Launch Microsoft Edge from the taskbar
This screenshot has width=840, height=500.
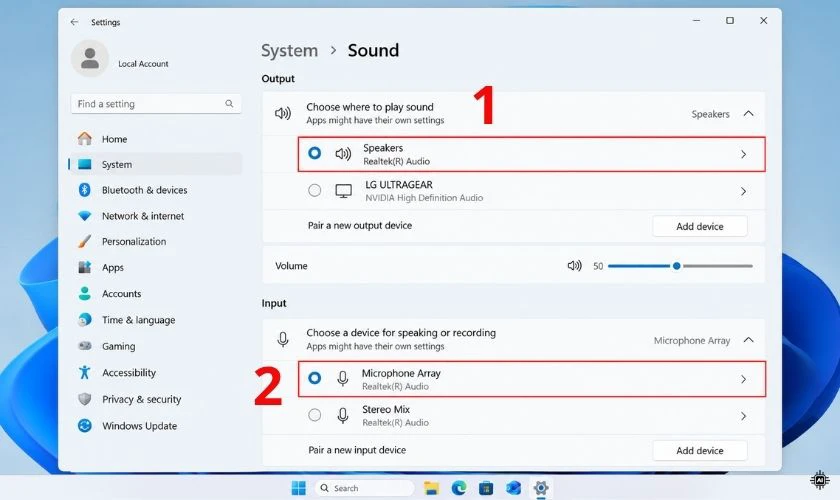pyautogui.click(x=459, y=488)
